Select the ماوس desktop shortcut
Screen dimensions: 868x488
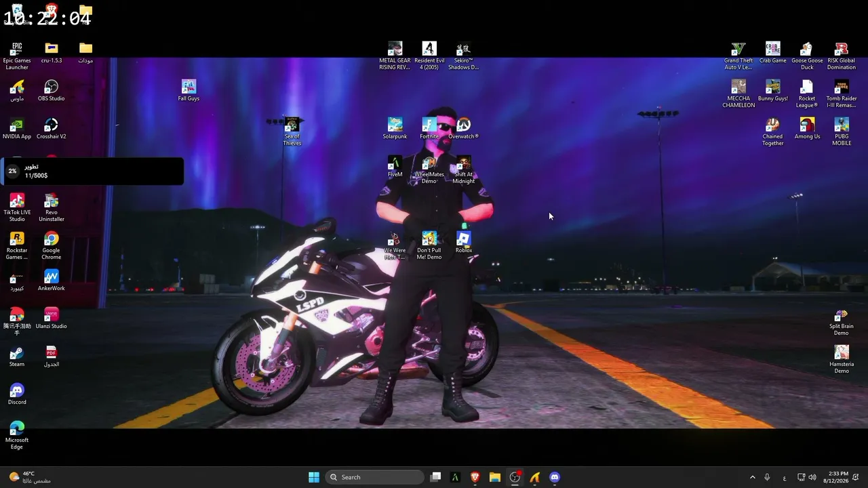[17, 91]
